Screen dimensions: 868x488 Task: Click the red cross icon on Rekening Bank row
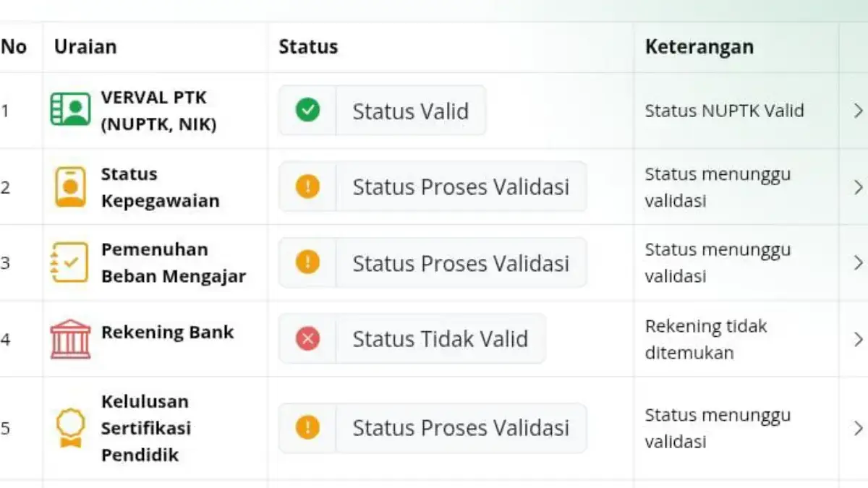click(306, 338)
